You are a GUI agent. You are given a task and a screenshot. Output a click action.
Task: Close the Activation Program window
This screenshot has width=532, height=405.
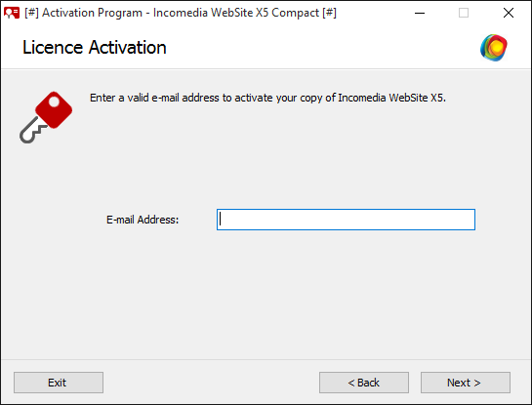pyautogui.click(x=509, y=13)
